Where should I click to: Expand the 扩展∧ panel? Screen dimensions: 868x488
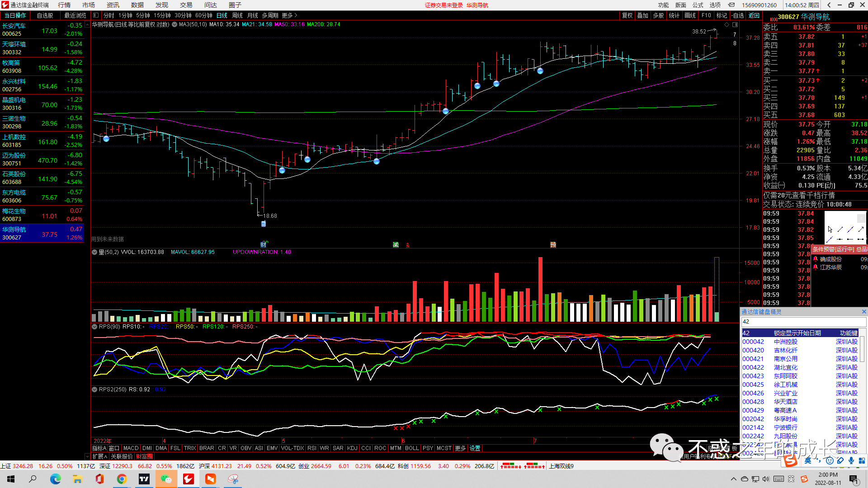100,456
